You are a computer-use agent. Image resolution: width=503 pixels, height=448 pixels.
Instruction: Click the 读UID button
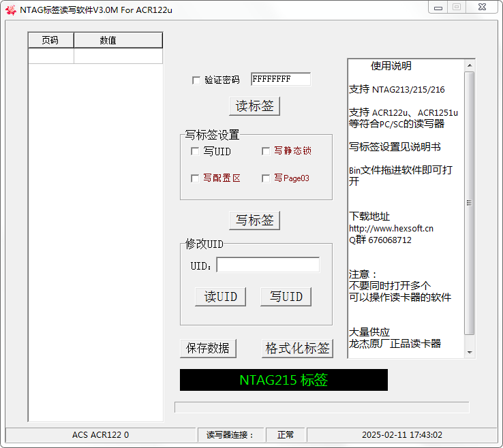(x=220, y=297)
